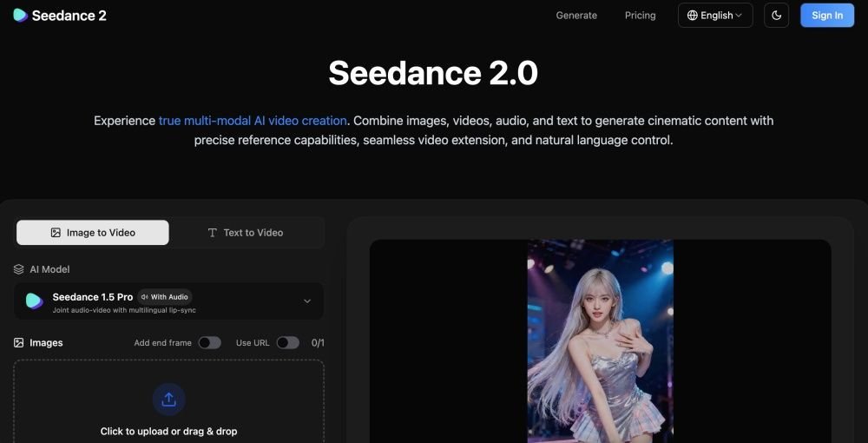Click the AI Model layers icon
The width and height of the screenshot is (868, 443).
19,269
